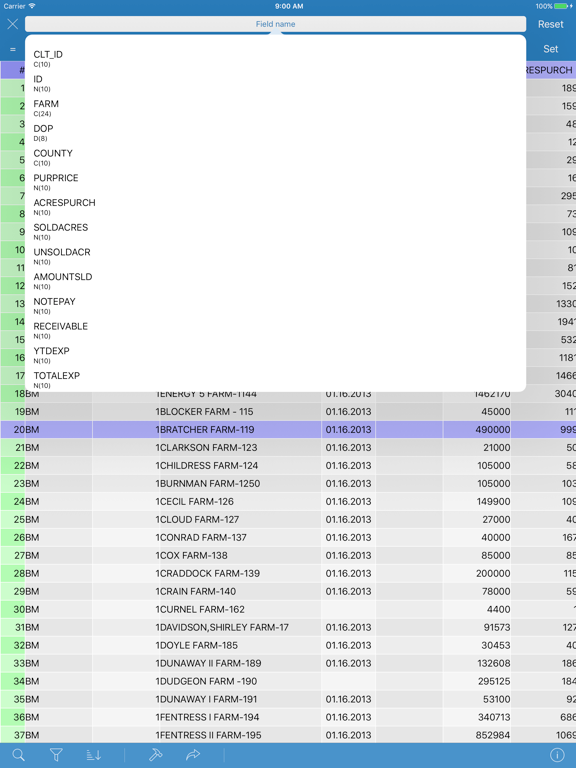This screenshot has width=576, height=768.
Task: Choose YTDEXP in the field list
Action: [x=275, y=355]
